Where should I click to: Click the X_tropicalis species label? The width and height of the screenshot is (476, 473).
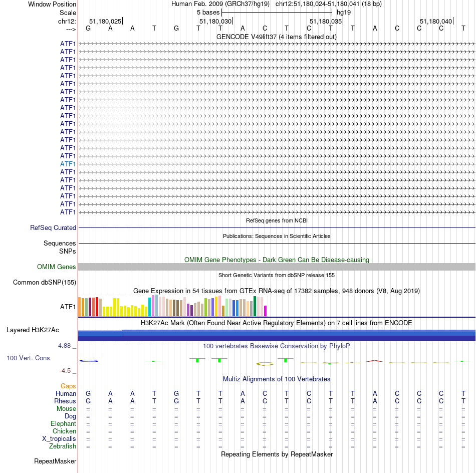(59, 439)
